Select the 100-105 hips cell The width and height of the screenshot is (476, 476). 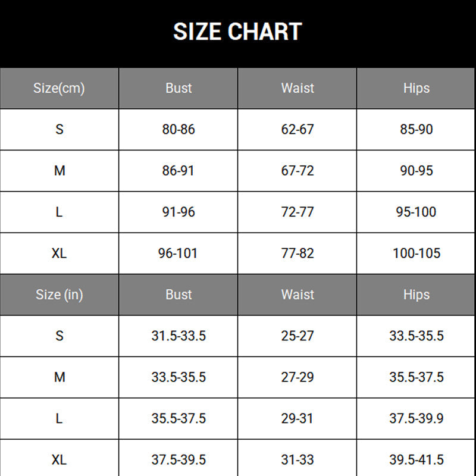[x=416, y=253]
